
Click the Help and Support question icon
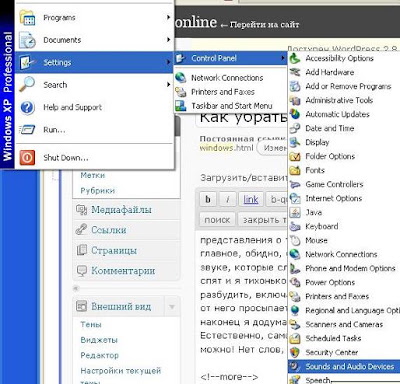pos(27,107)
